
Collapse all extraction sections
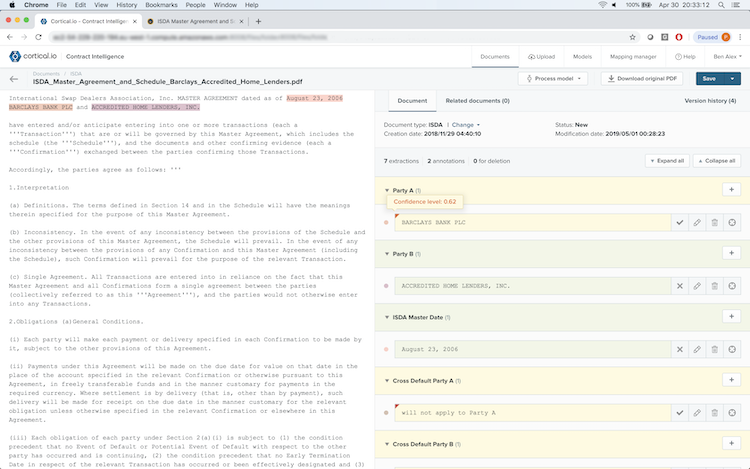tap(717, 161)
